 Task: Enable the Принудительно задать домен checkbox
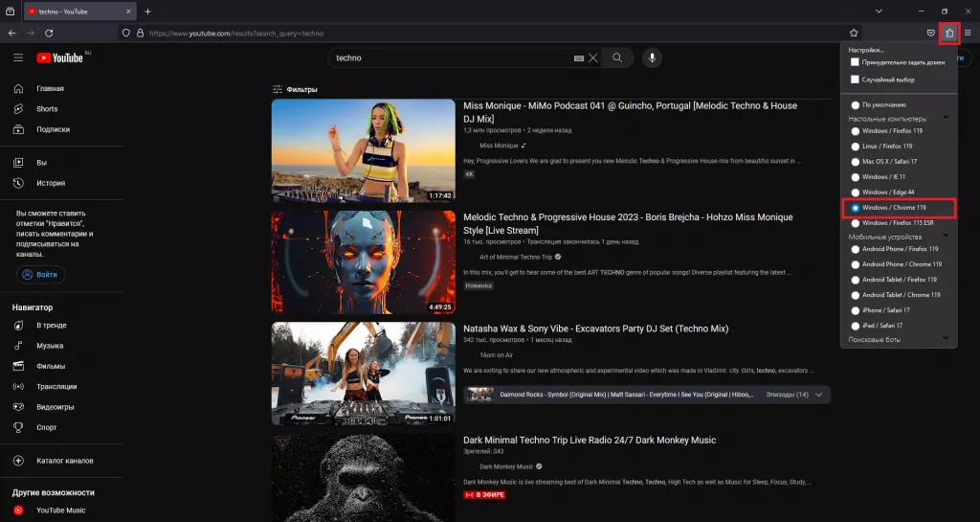point(856,62)
